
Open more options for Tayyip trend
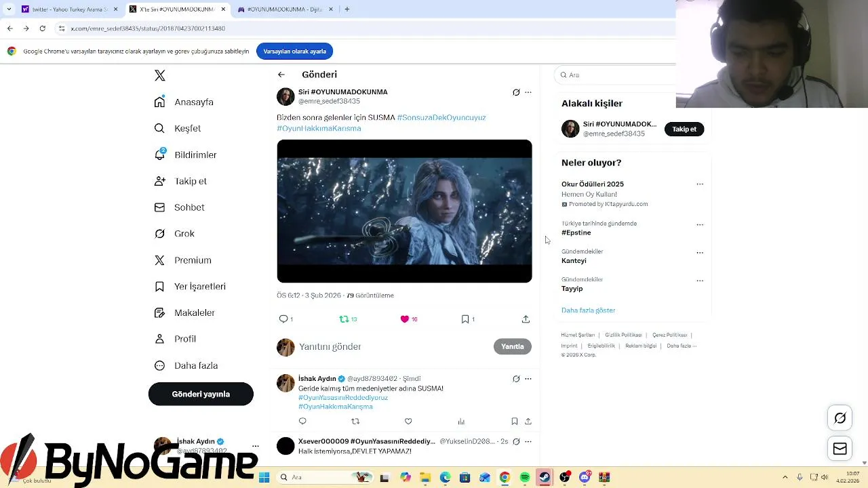point(700,281)
